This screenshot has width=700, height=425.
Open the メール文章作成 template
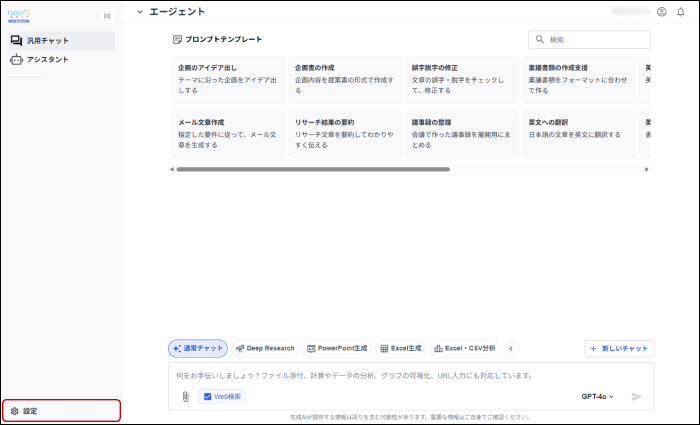tap(228, 135)
